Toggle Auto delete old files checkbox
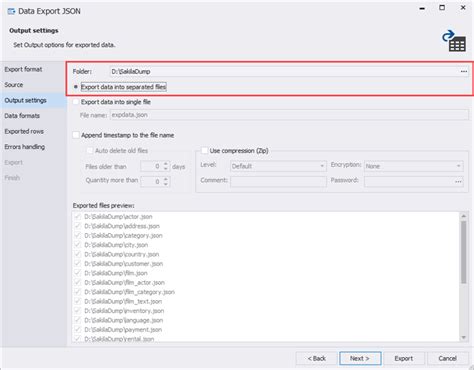The height and width of the screenshot is (370, 474). pos(90,151)
